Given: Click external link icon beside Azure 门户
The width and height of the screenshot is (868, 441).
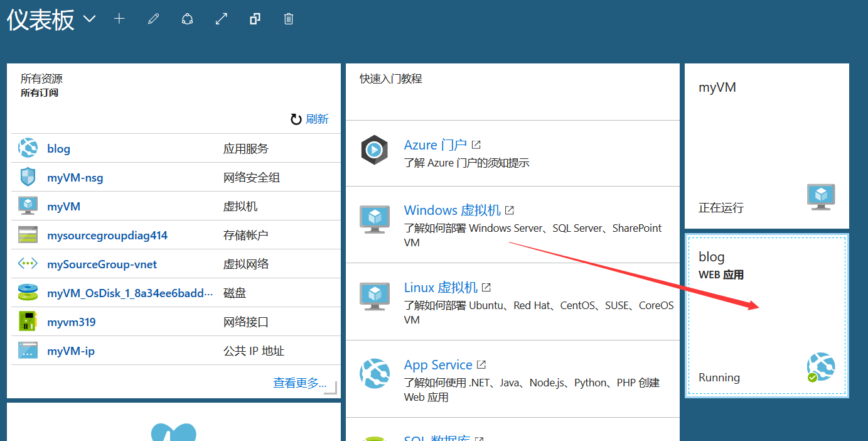Looking at the screenshot, I should [x=476, y=145].
